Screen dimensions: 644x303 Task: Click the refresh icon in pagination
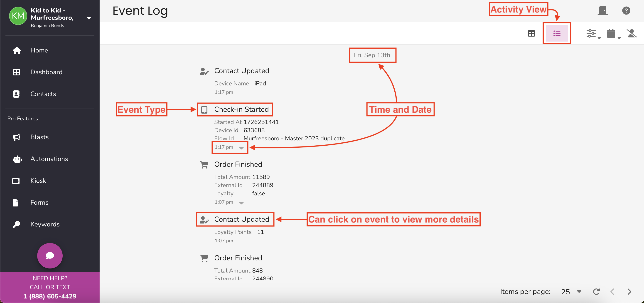click(x=596, y=291)
